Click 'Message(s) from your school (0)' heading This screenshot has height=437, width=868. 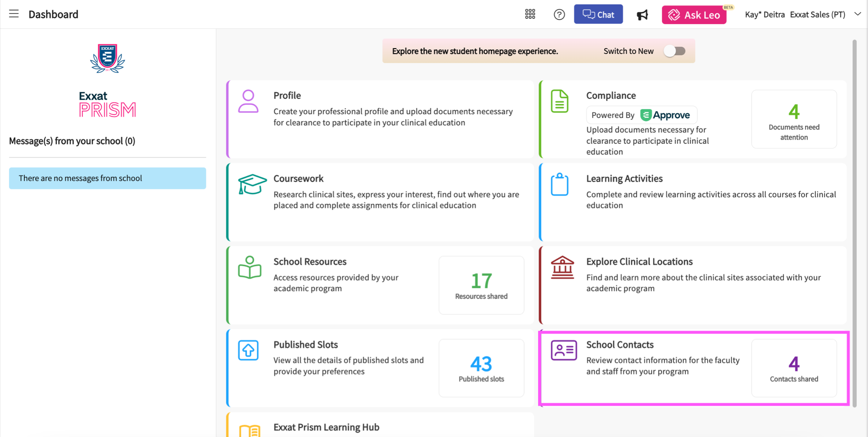pos(72,141)
